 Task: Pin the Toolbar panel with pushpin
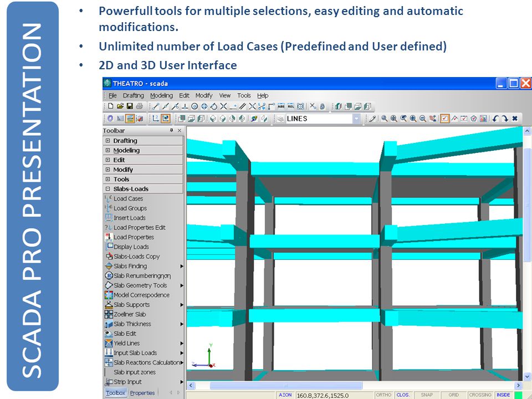pos(171,131)
